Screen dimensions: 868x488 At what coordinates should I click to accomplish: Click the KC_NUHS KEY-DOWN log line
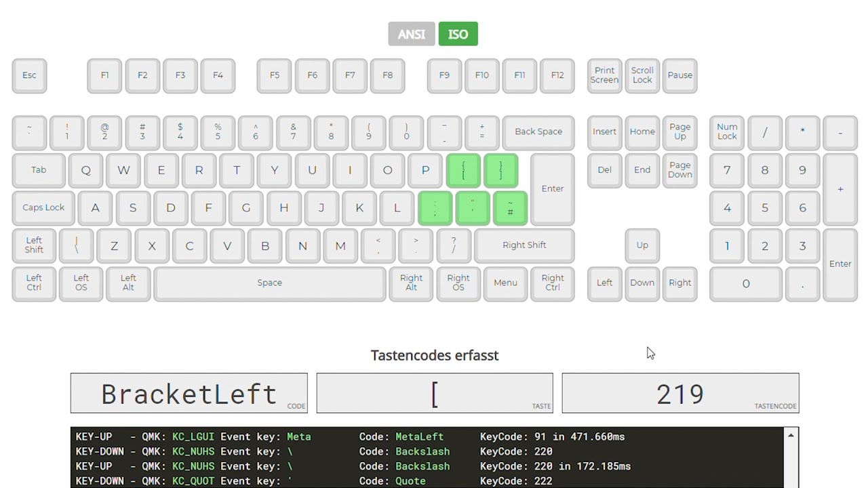[x=314, y=451]
